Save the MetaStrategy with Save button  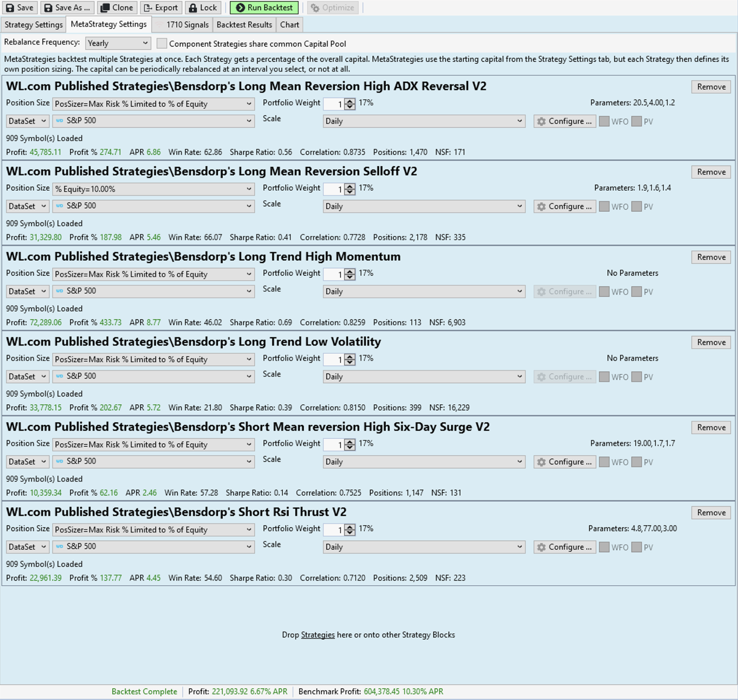tap(20, 8)
